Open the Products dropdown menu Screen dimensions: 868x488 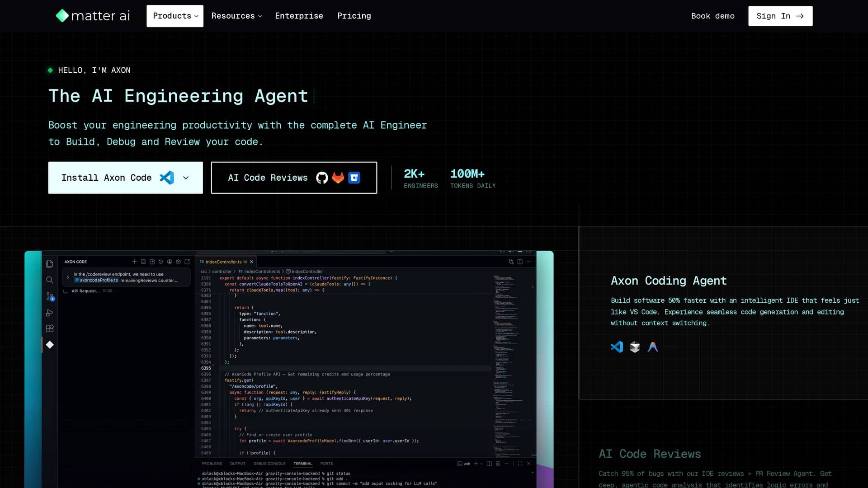(175, 16)
